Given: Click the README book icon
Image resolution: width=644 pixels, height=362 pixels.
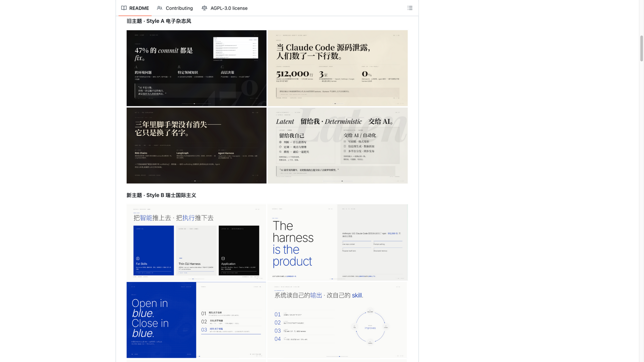Looking at the screenshot, I should pyautogui.click(x=124, y=8).
